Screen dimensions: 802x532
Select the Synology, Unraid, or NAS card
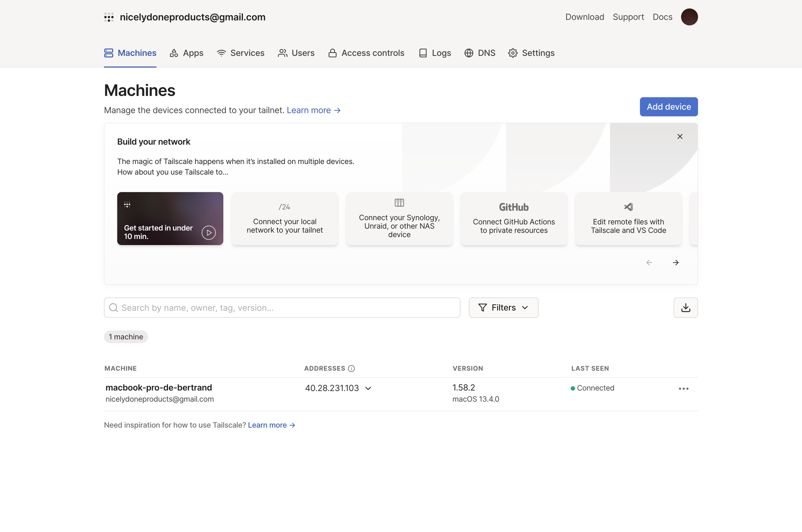[399, 218]
